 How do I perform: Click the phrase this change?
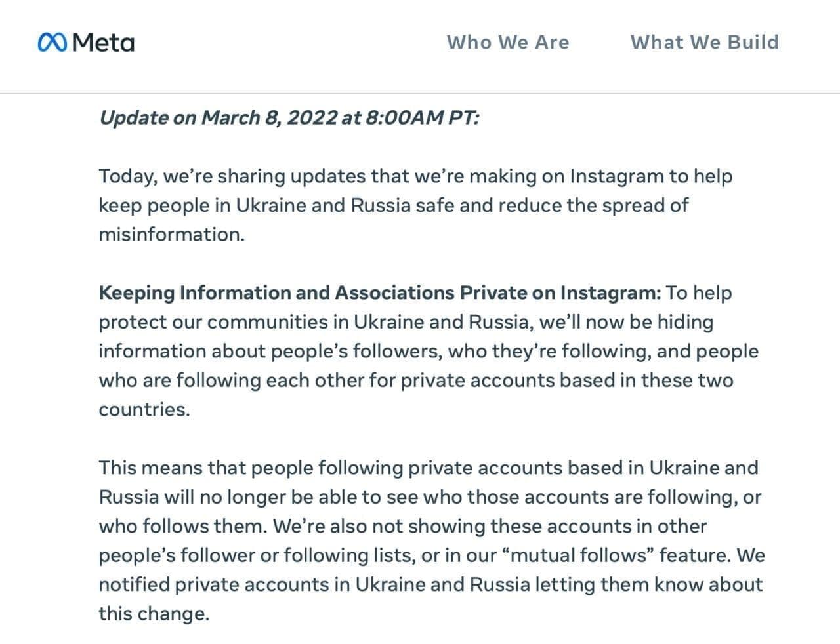[x=154, y=613]
